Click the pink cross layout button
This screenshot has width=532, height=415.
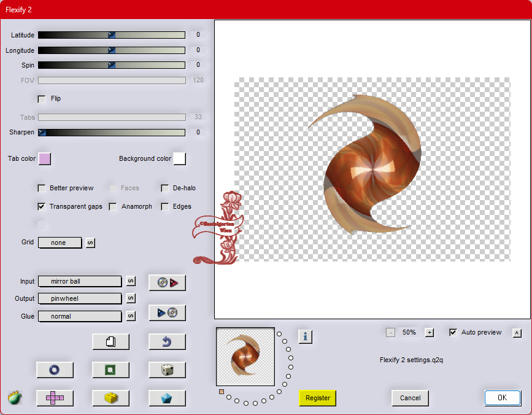pos(55,398)
